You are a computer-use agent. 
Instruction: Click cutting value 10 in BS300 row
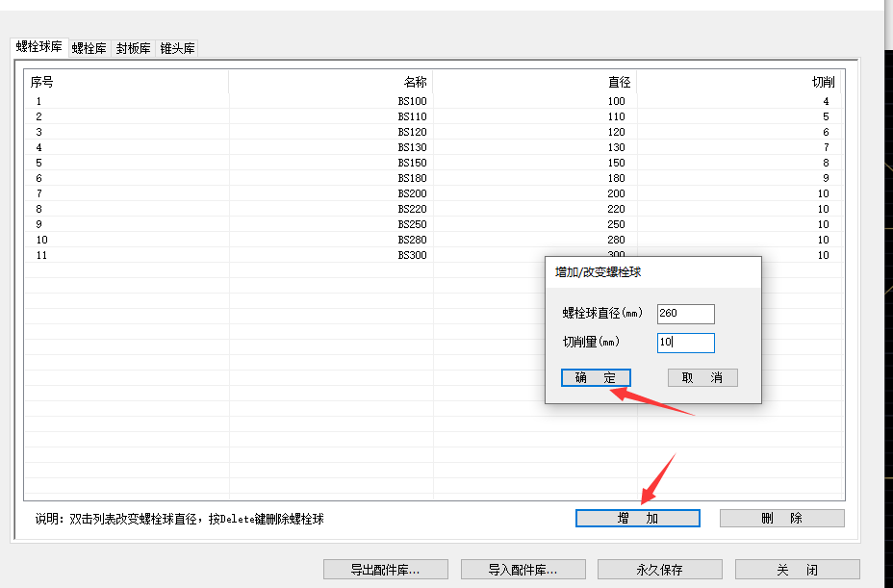click(824, 255)
